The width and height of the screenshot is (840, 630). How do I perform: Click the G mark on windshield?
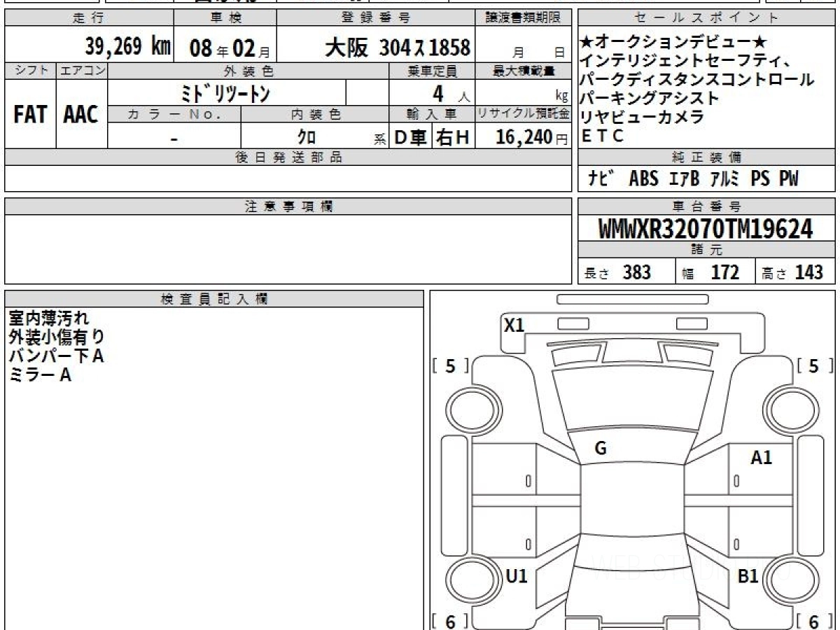tap(600, 449)
